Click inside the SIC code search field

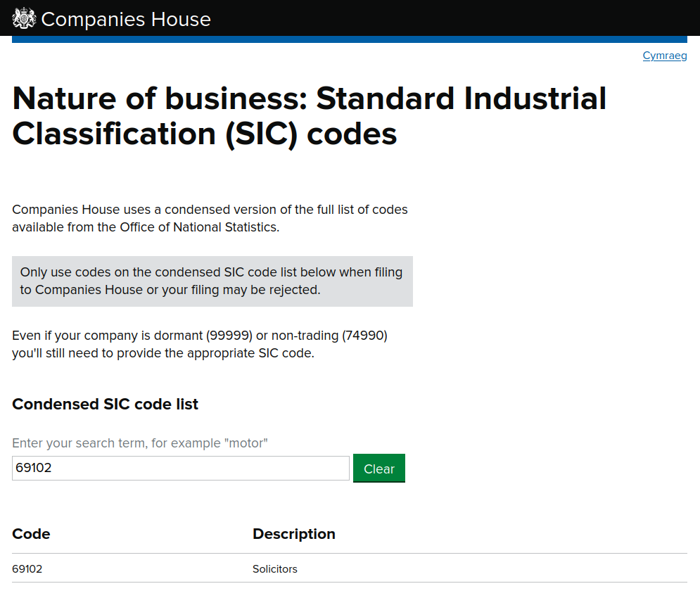(x=180, y=468)
